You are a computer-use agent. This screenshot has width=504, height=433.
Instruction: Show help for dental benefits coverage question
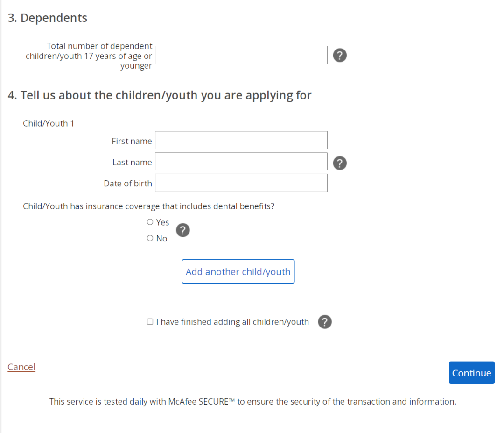(182, 230)
